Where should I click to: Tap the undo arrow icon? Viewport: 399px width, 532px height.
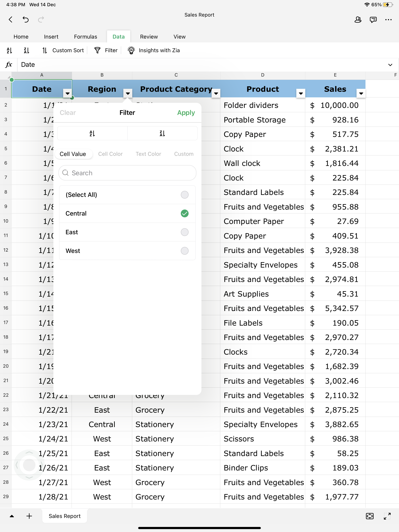tap(26, 19)
